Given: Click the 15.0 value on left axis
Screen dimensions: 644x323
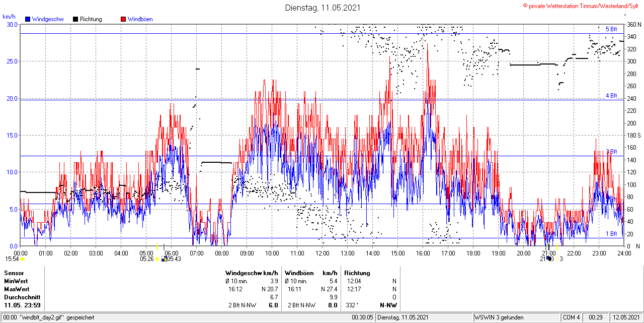Looking at the screenshot, I should point(12,135).
